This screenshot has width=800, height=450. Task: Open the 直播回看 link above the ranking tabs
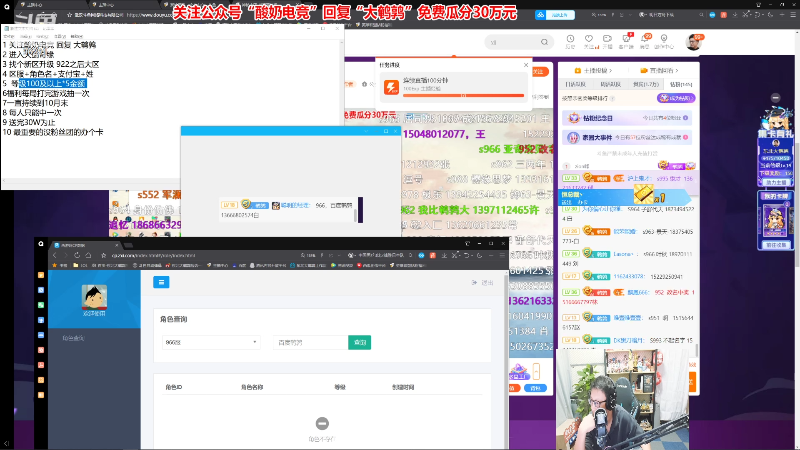coord(659,70)
